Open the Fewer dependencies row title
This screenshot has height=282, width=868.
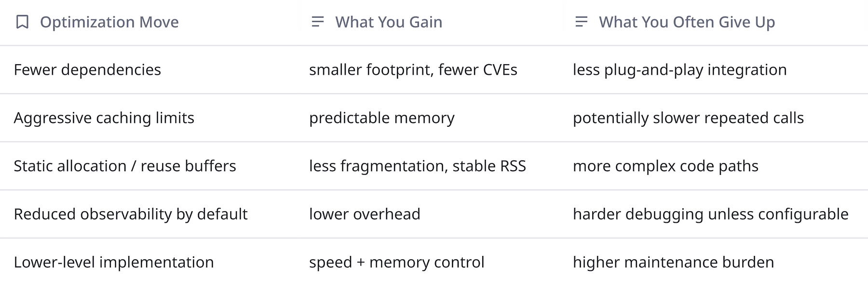(x=87, y=70)
